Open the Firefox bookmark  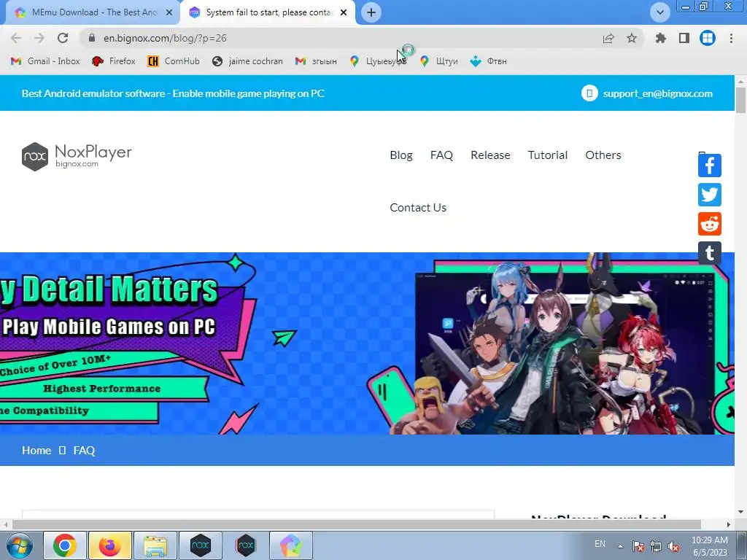(113, 61)
